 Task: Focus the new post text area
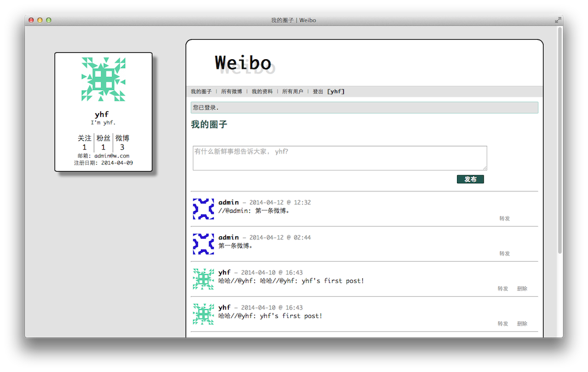[340, 158]
